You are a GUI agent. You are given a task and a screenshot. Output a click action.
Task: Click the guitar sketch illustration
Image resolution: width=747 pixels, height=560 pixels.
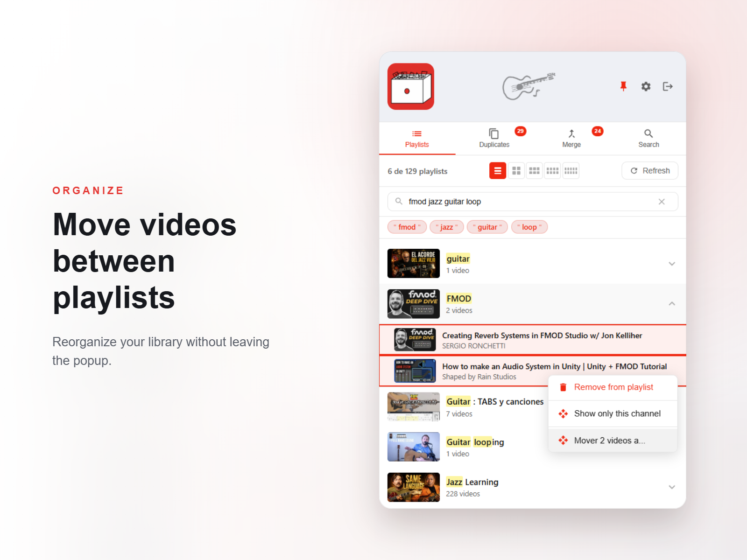[x=529, y=86]
